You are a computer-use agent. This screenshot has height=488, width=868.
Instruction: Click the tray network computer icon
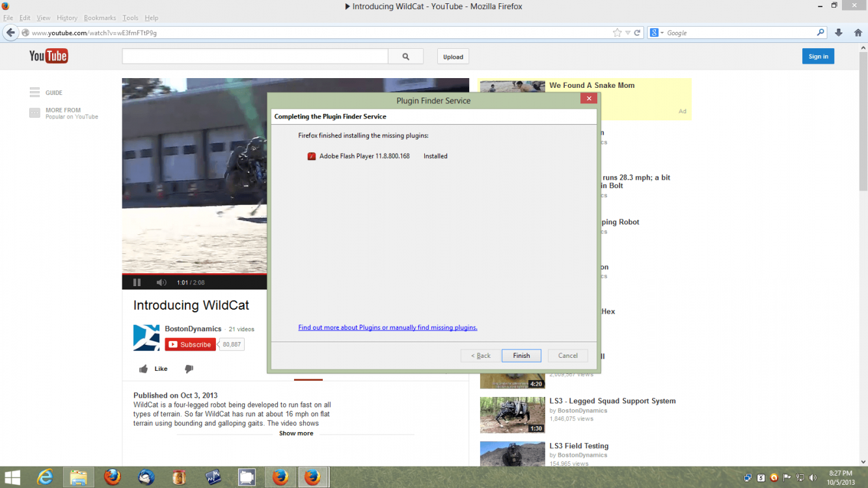800,478
